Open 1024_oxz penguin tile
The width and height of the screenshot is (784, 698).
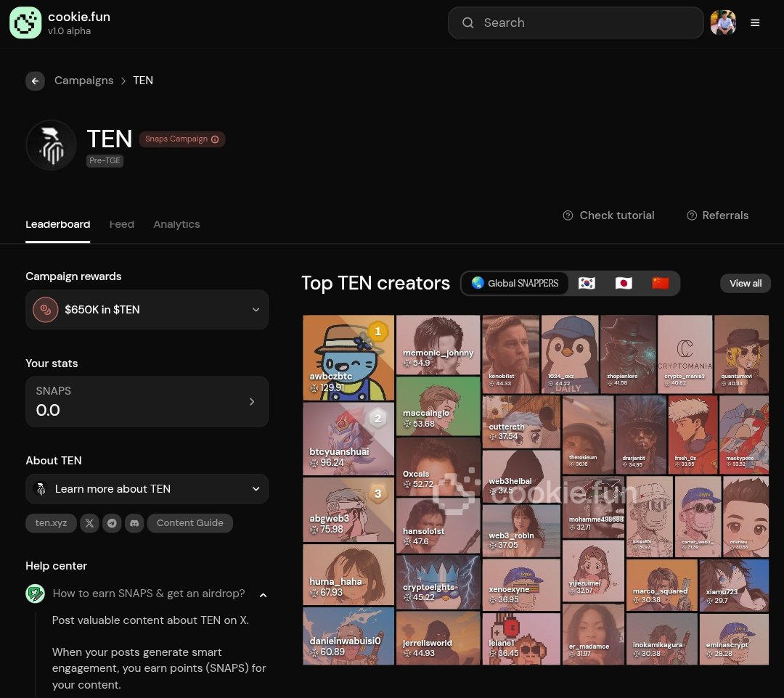[x=570, y=354]
